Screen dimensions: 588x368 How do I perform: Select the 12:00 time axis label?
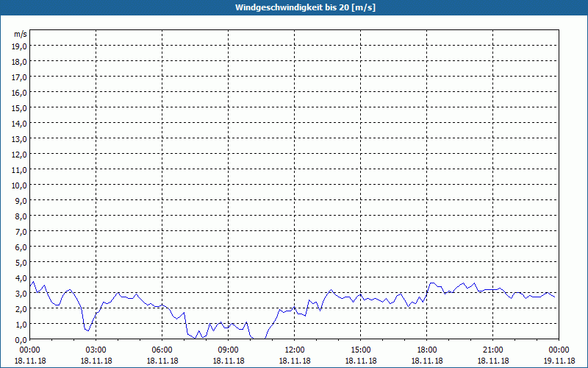(x=295, y=350)
